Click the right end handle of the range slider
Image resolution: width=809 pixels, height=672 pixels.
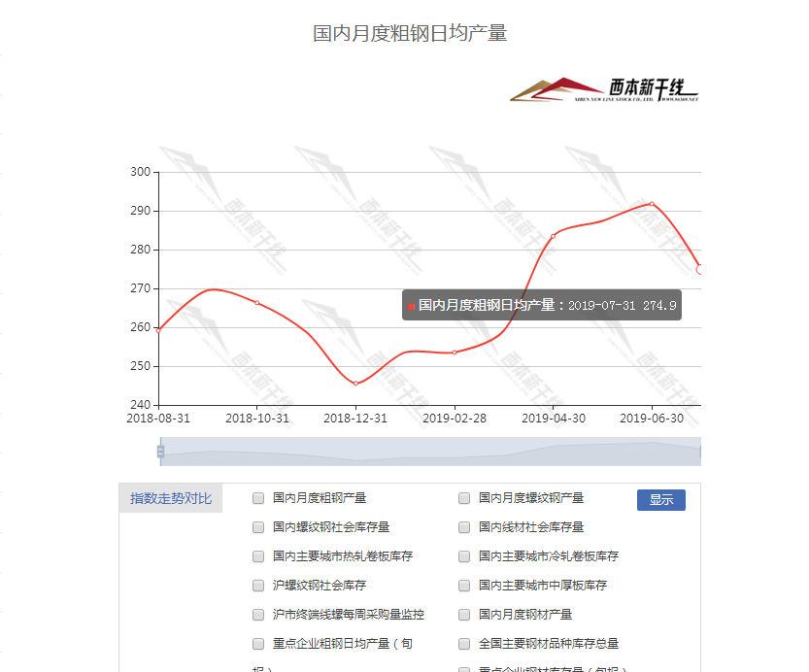[699, 451]
